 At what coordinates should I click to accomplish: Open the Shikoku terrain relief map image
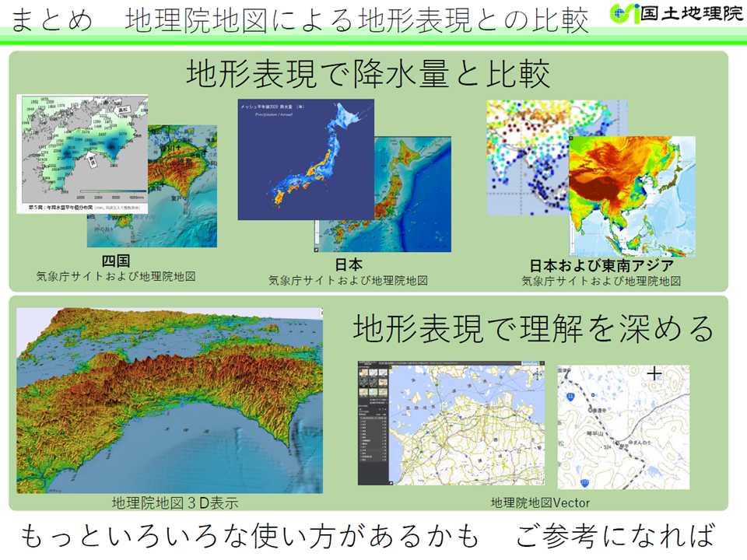(x=182, y=186)
